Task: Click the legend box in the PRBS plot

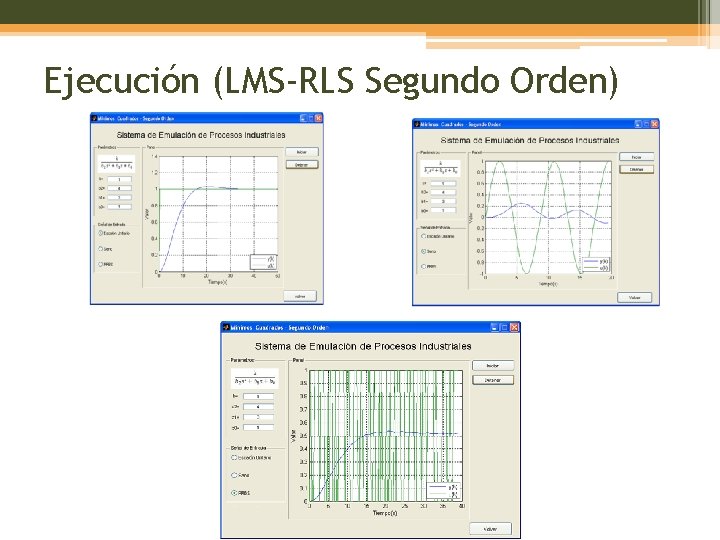Action: coord(444,490)
